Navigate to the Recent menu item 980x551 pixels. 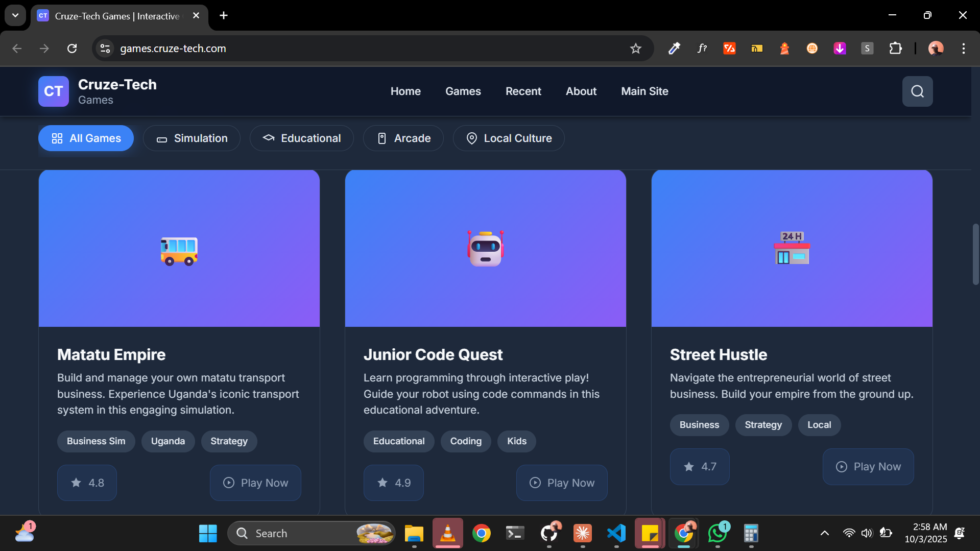click(523, 91)
